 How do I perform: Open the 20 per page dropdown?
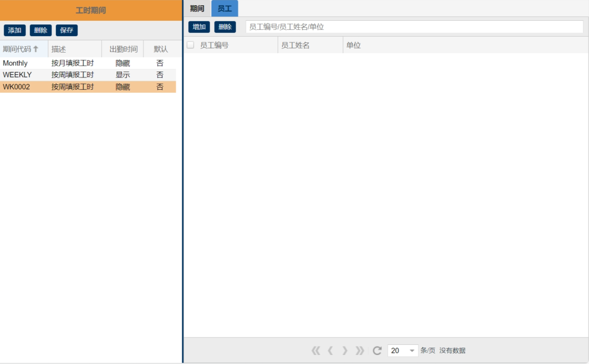411,351
